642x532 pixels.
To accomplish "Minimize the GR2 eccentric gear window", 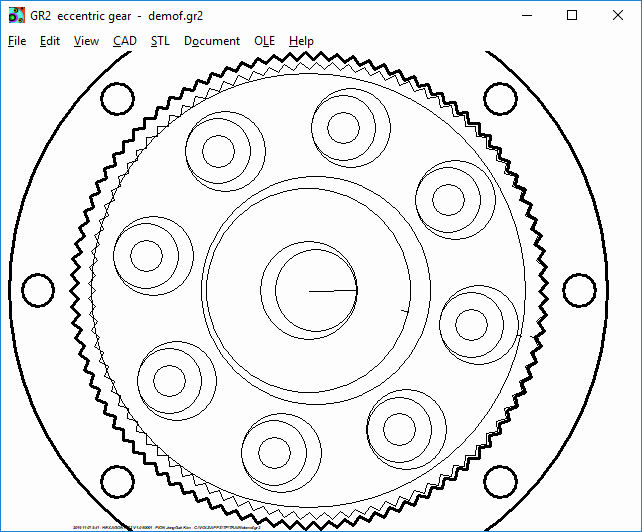I will 524,15.
